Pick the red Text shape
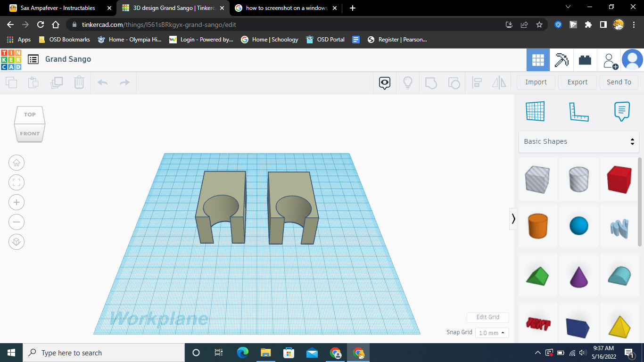The height and width of the screenshot is (362, 644). tap(538, 323)
